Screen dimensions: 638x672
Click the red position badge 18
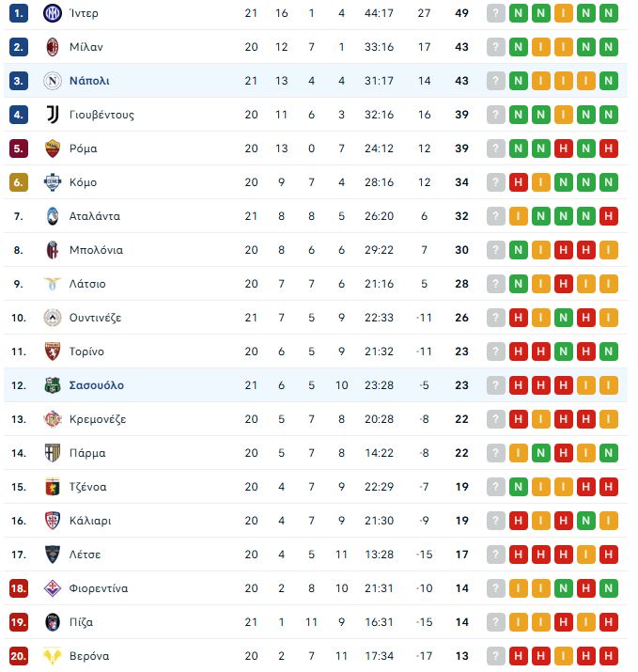coord(19,588)
